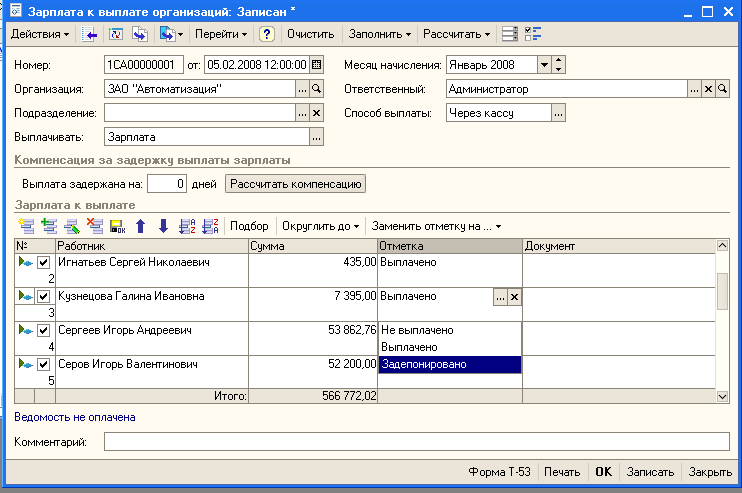Image resolution: width=742 pixels, height=493 pixels.
Task: Clear the Подразделение field with X
Action: click(317, 113)
